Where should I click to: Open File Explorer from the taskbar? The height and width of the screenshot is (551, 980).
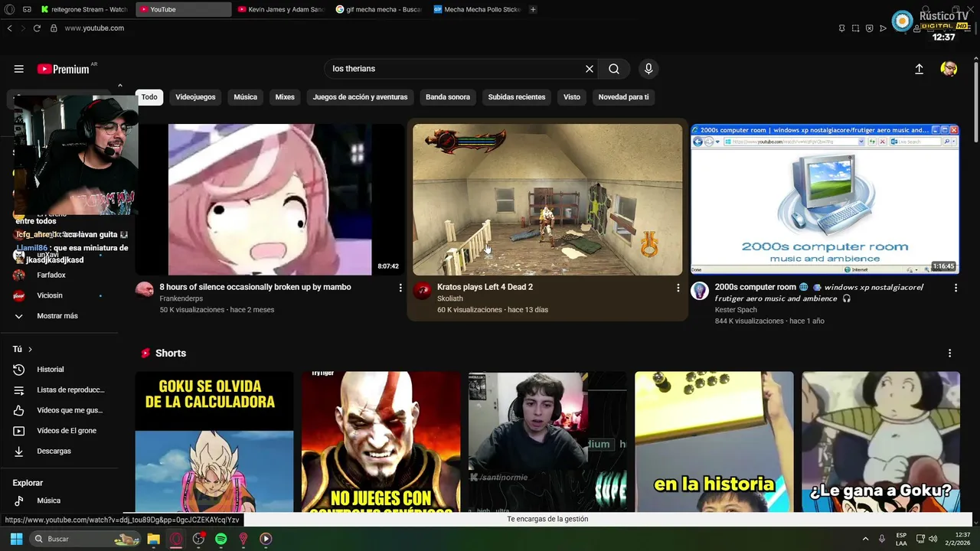pos(153,539)
